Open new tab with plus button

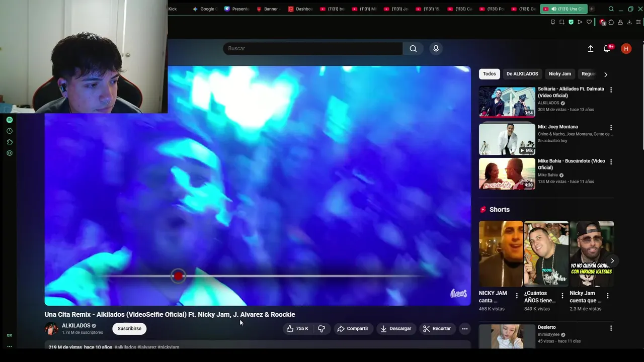592,9
